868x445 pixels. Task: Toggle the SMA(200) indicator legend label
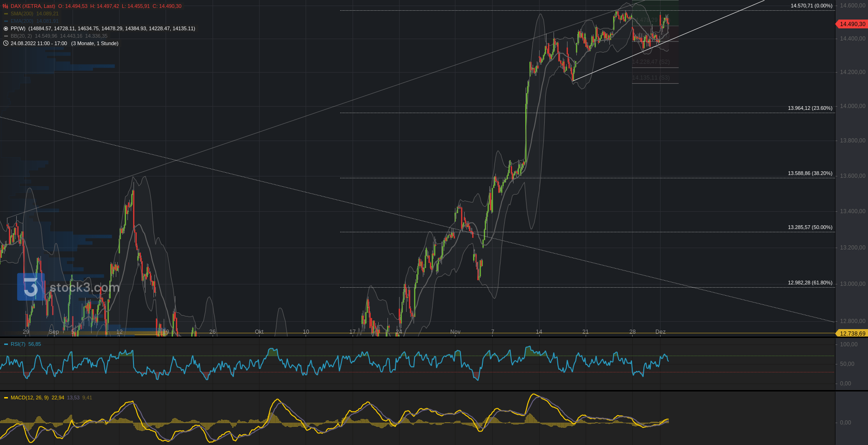pyautogui.click(x=22, y=14)
